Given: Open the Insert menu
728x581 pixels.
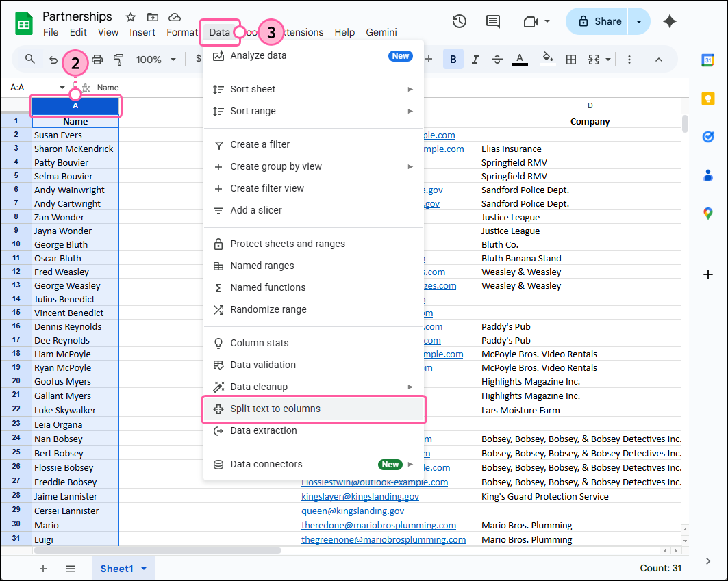Looking at the screenshot, I should [142, 32].
